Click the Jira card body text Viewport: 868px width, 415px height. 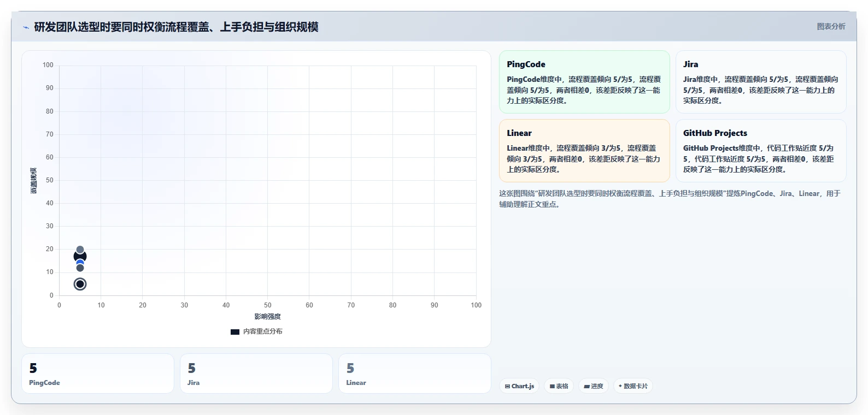pos(760,90)
